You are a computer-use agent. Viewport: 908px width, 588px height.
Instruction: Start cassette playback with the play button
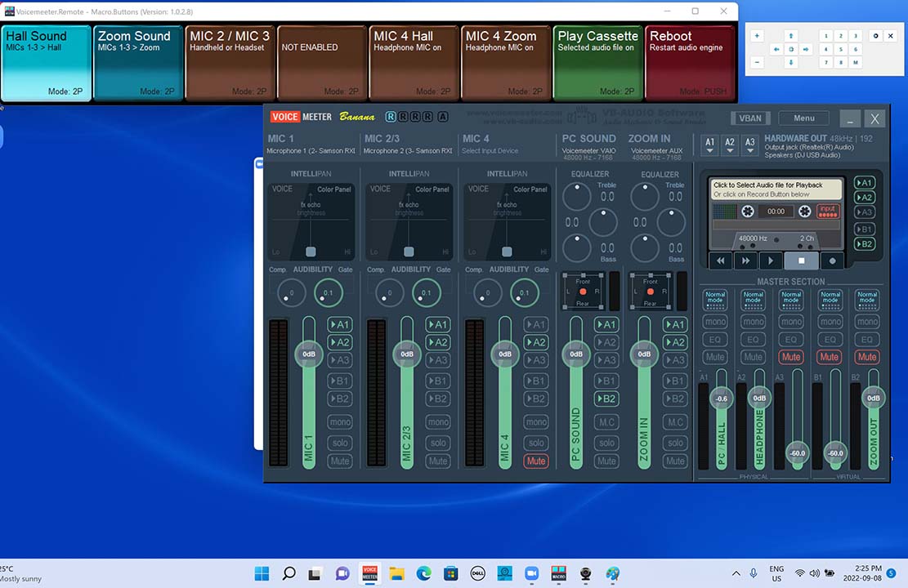click(771, 261)
